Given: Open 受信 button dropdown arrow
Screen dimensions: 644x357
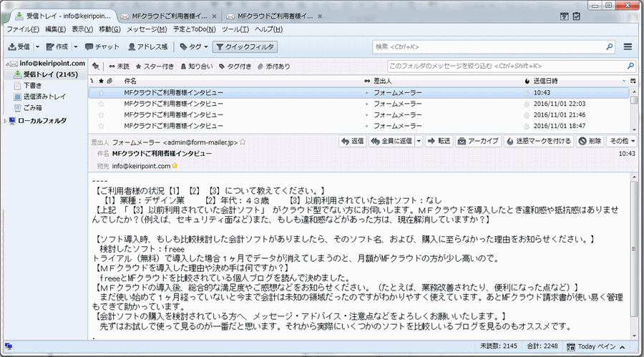Looking at the screenshot, I should 37,47.
